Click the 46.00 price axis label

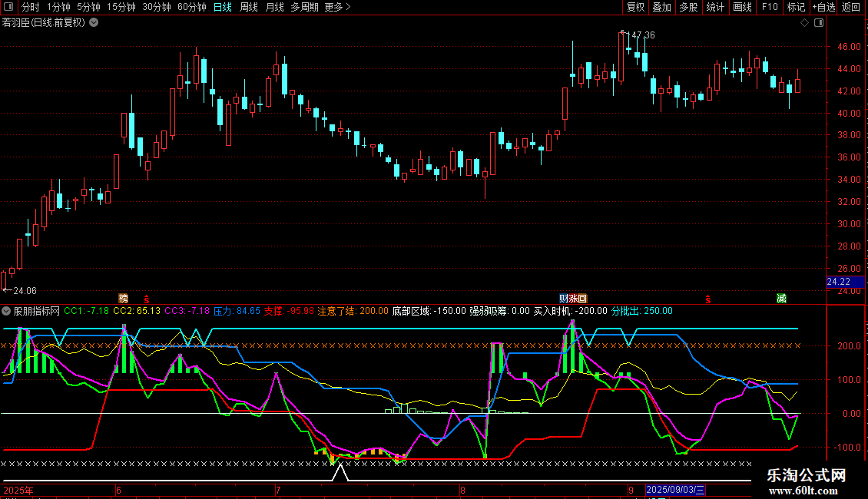click(849, 47)
